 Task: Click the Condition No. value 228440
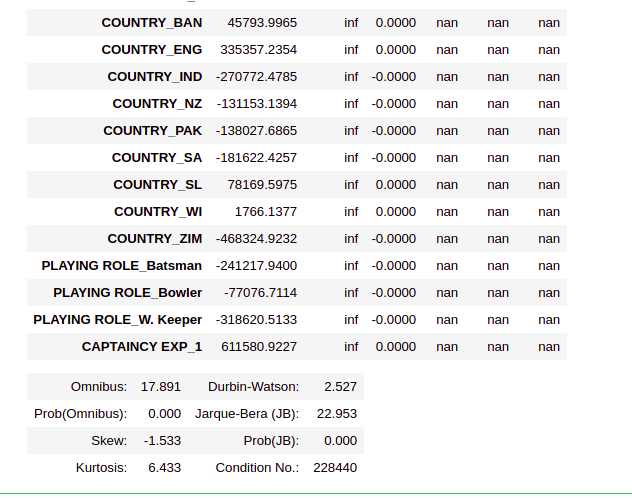pyautogui.click(x=335, y=468)
